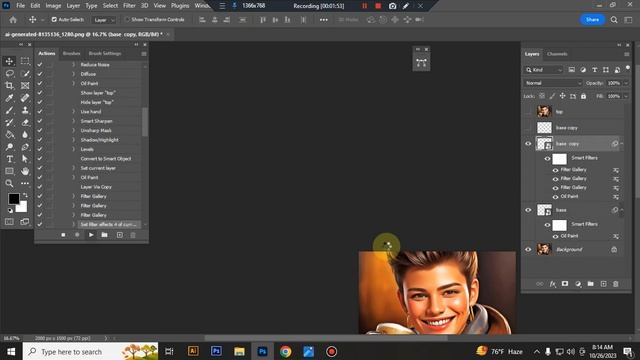Toggle Quick Mask mode icon
Image resolution: width=640 pixels, height=360 pixels.
pos(9,222)
